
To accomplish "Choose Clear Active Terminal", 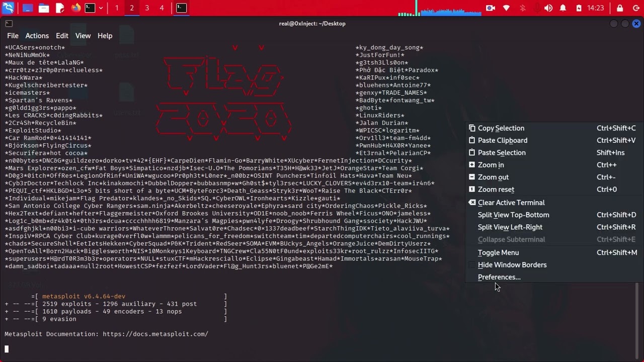I will [x=553, y=203].
